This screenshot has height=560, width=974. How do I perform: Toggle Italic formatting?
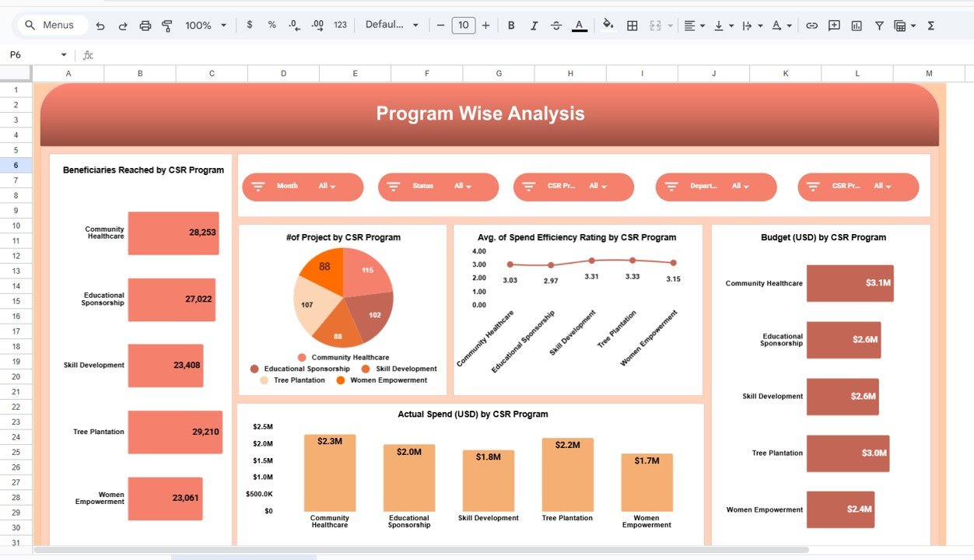534,26
